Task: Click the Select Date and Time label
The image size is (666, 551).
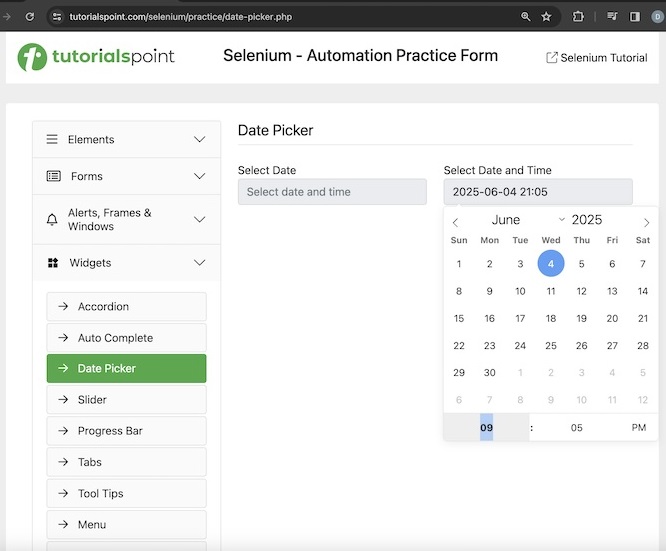Action: pyautogui.click(x=497, y=170)
